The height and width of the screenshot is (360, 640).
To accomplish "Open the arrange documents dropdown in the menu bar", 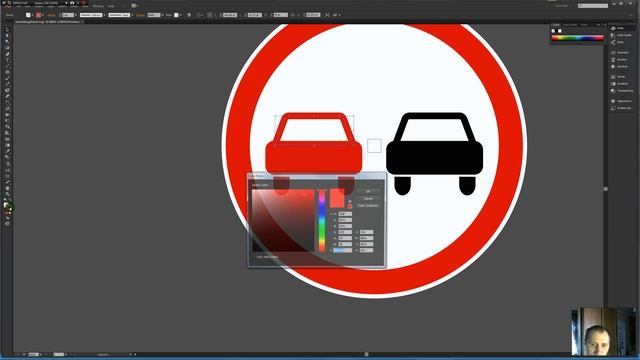I will tap(135, 6).
